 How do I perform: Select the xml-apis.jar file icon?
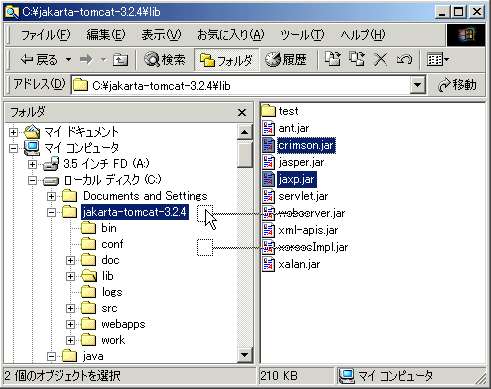(268, 230)
